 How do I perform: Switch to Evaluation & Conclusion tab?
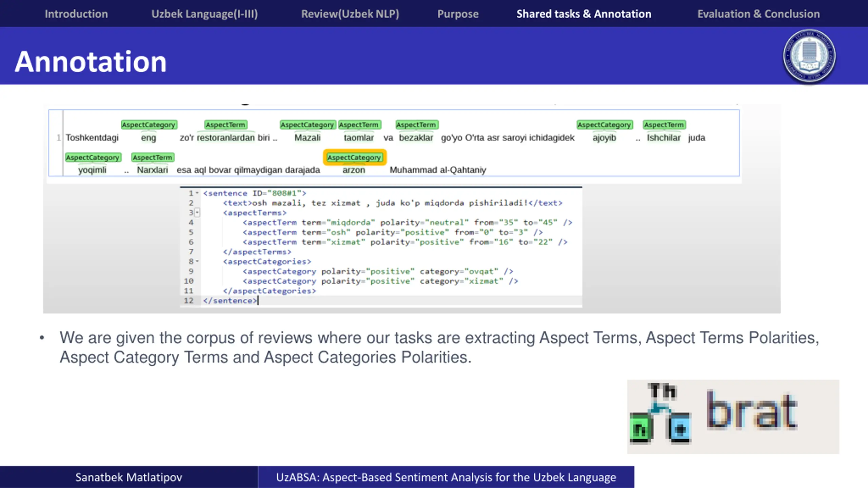tap(758, 14)
